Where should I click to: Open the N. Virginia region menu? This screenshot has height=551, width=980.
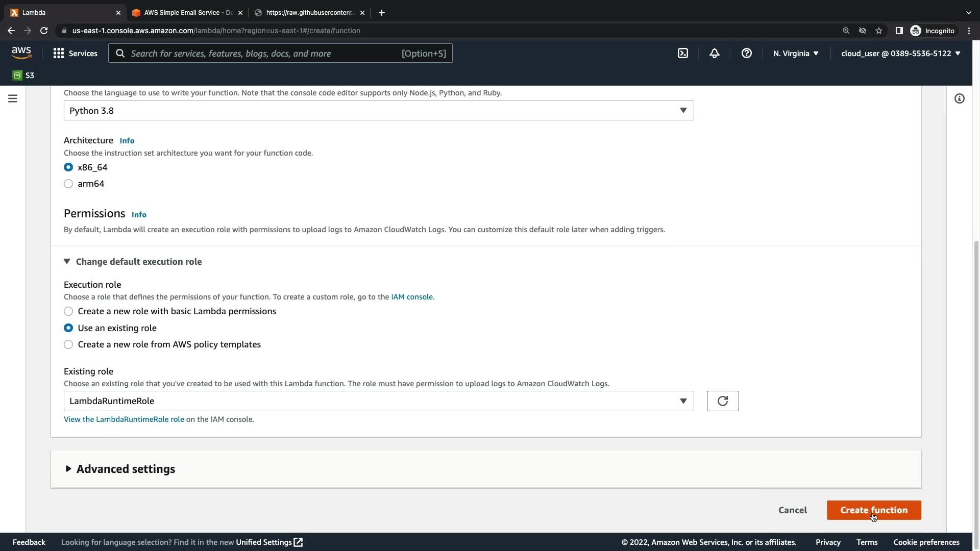point(795,53)
